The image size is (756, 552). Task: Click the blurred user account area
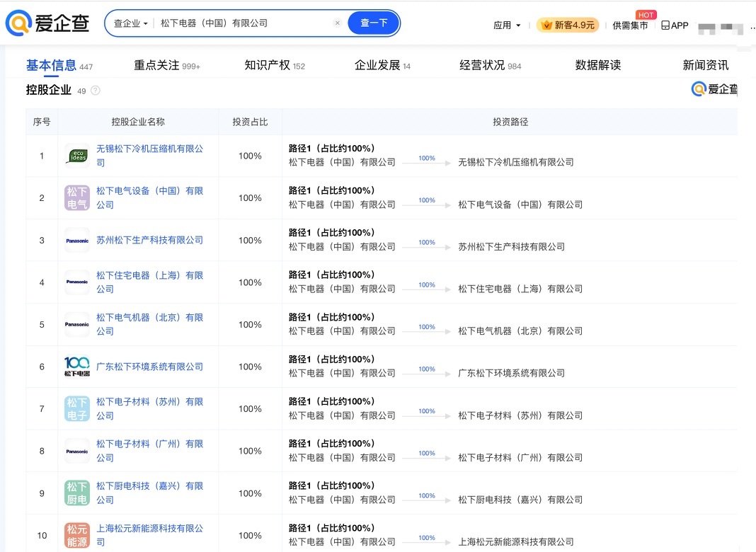pyautogui.click(x=721, y=28)
